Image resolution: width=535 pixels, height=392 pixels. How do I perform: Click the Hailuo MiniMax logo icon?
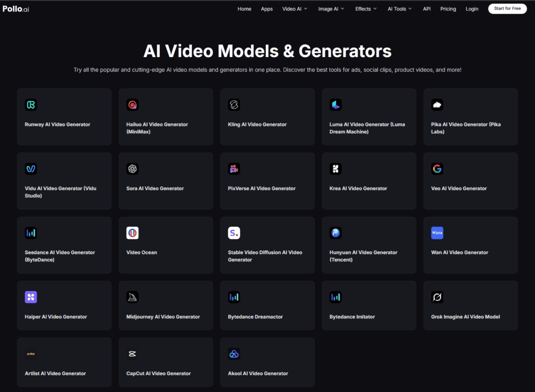click(x=132, y=105)
